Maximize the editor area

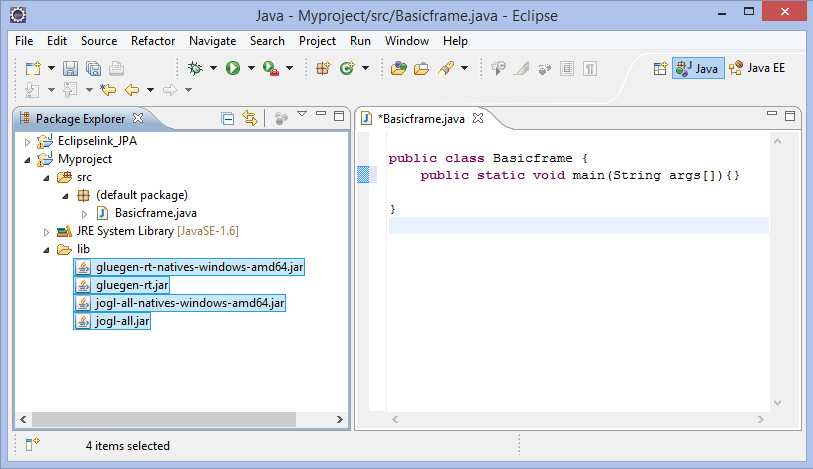790,116
